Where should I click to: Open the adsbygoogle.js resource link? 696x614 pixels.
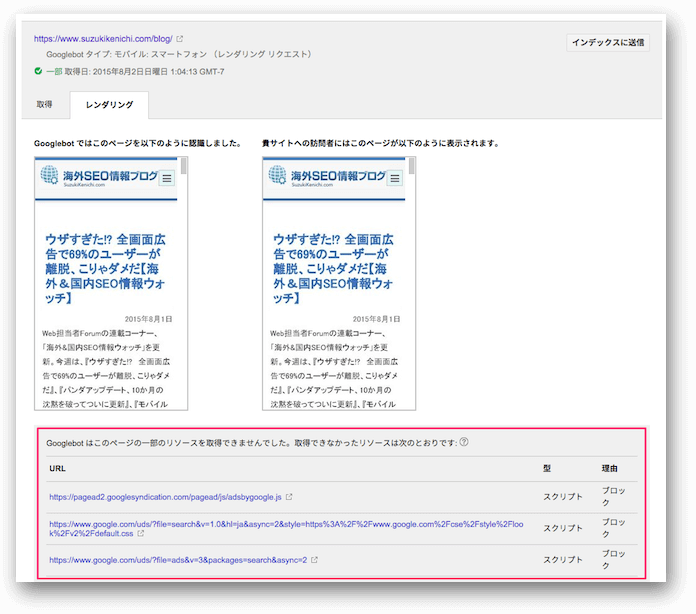pyautogui.click(x=165, y=497)
